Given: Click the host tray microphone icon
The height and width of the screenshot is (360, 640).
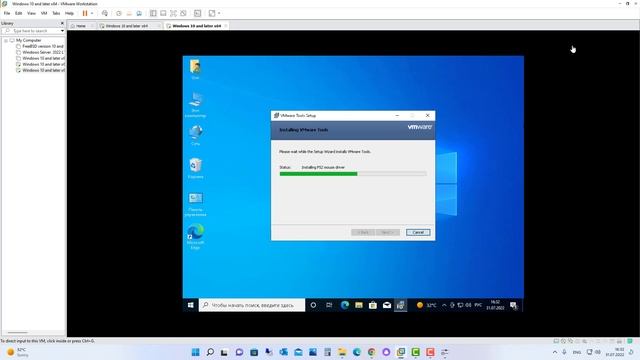Looking at the screenshot, I should pyautogui.click(x=564, y=352).
